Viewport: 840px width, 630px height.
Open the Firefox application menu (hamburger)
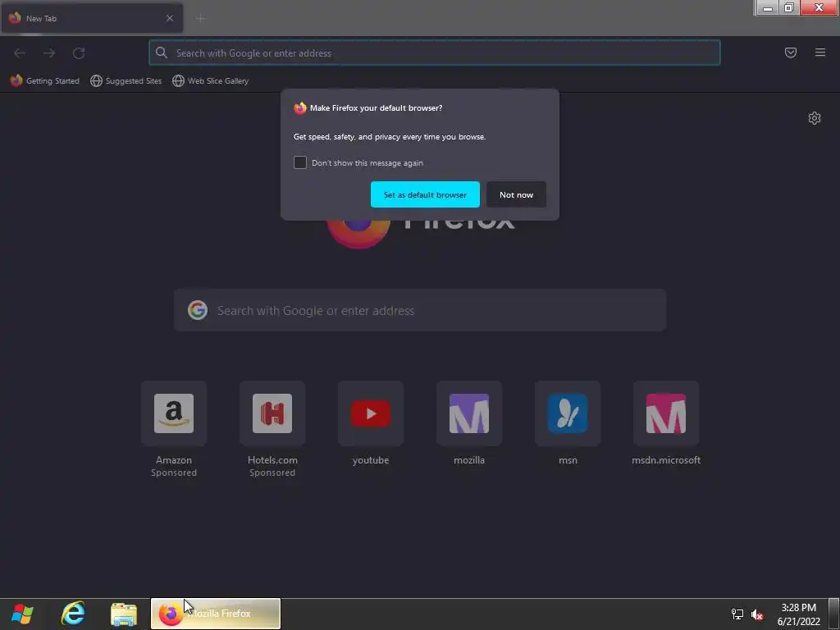(x=819, y=52)
